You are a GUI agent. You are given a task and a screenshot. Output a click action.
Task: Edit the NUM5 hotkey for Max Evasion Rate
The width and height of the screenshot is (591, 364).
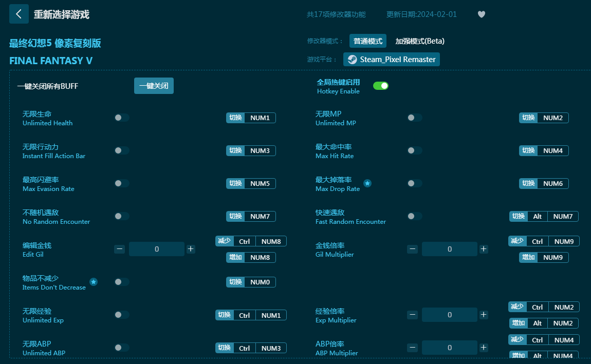coord(251,183)
